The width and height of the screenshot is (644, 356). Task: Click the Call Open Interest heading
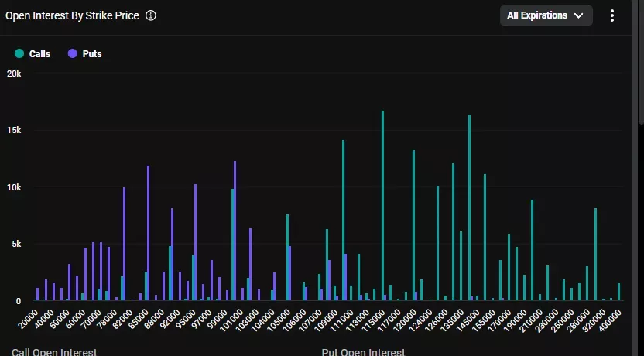click(54, 352)
